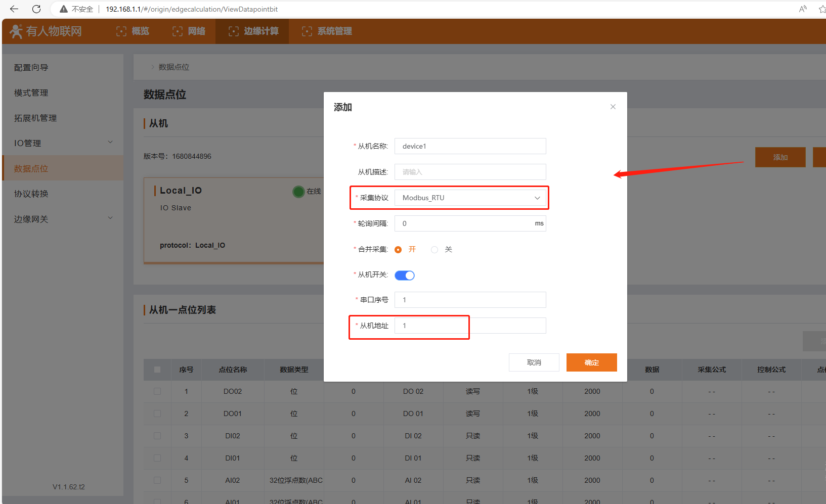Click the 取消 button

pos(534,362)
